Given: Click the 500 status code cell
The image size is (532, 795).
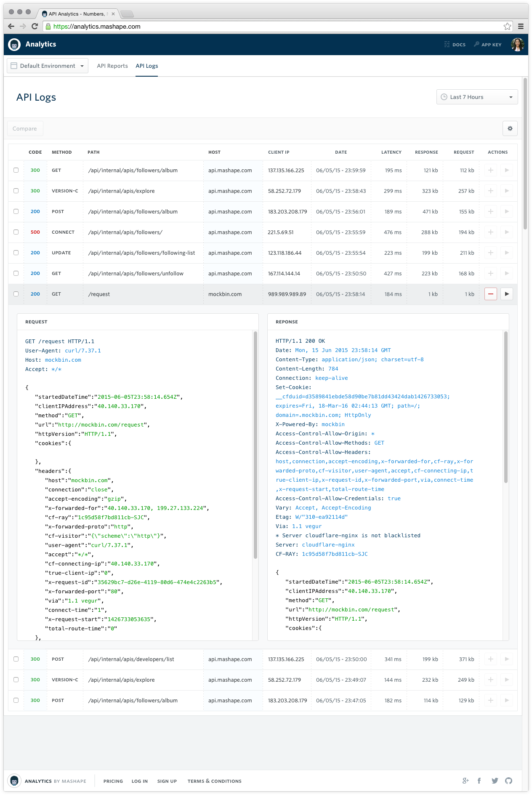Looking at the screenshot, I should pos(35,232).
